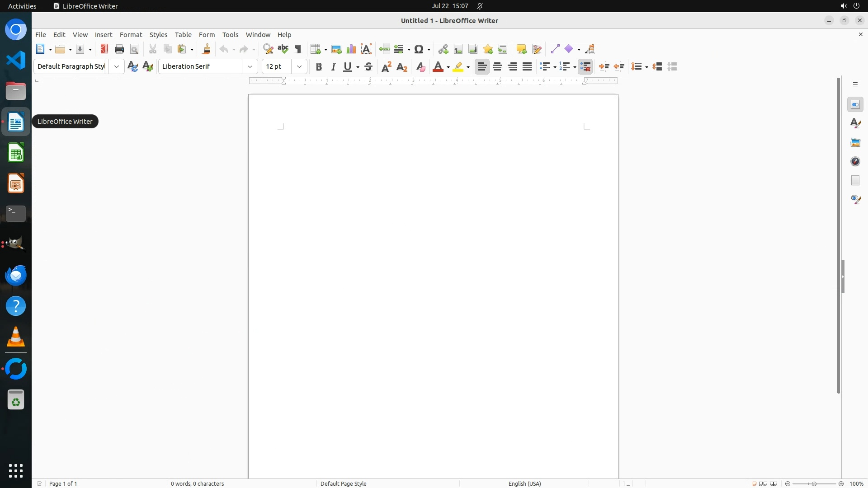Enable justified paragraph alignment
Screen dimensions: 868x488
pyautogui.click(x=527, y=67)
